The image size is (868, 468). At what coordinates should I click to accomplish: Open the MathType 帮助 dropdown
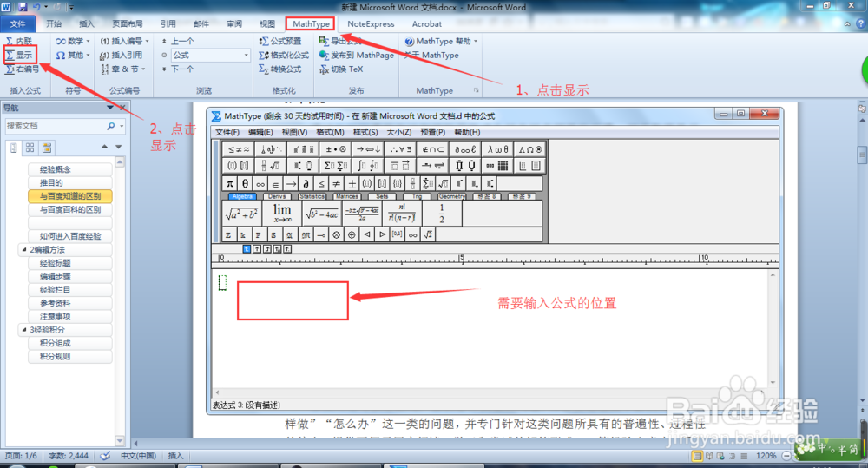[441, 41]
